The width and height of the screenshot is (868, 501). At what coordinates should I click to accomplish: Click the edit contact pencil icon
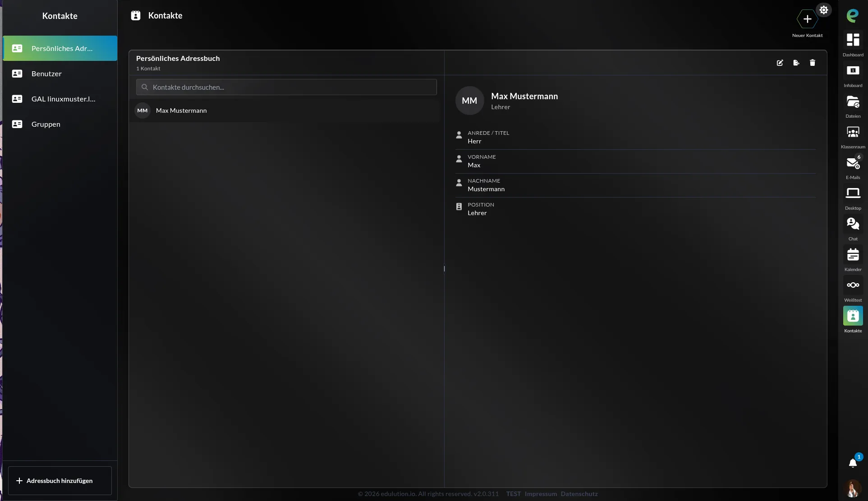click(780, 63)
